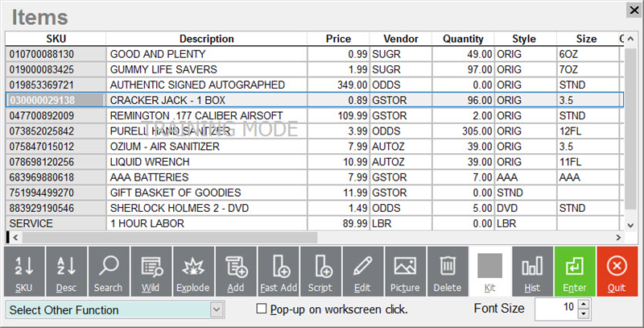Click the Kit button

[x=489, y=272]
